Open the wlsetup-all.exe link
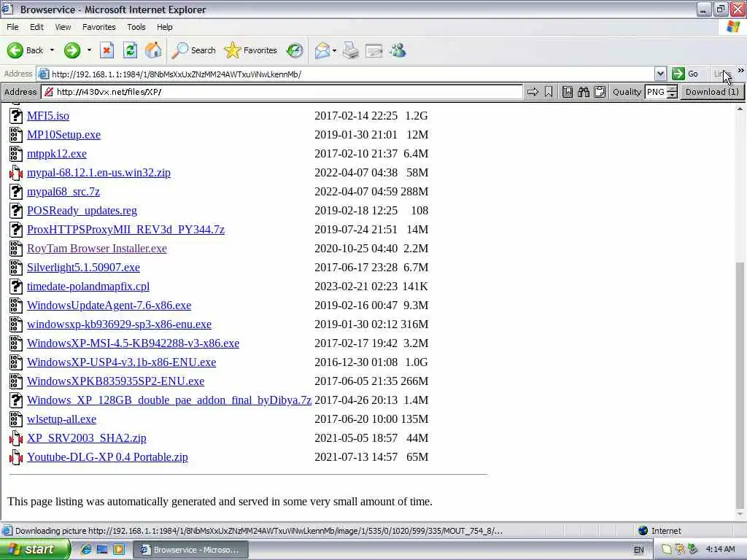 pos(61,419)
